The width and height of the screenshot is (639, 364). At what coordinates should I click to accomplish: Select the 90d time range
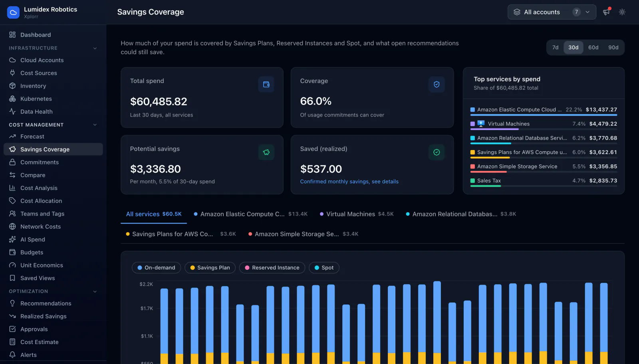click(x=613, y=47)
